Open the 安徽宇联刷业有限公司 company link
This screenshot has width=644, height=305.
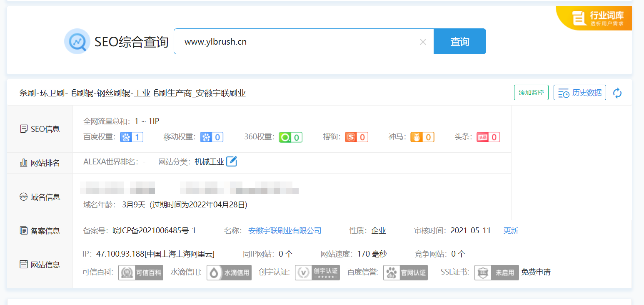[x=285, y=231]
